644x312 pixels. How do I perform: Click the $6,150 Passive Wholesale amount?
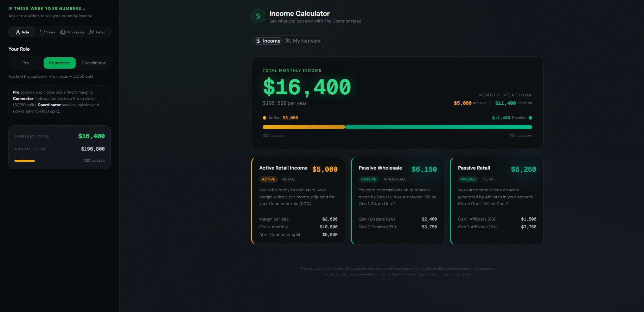point(424,169)
